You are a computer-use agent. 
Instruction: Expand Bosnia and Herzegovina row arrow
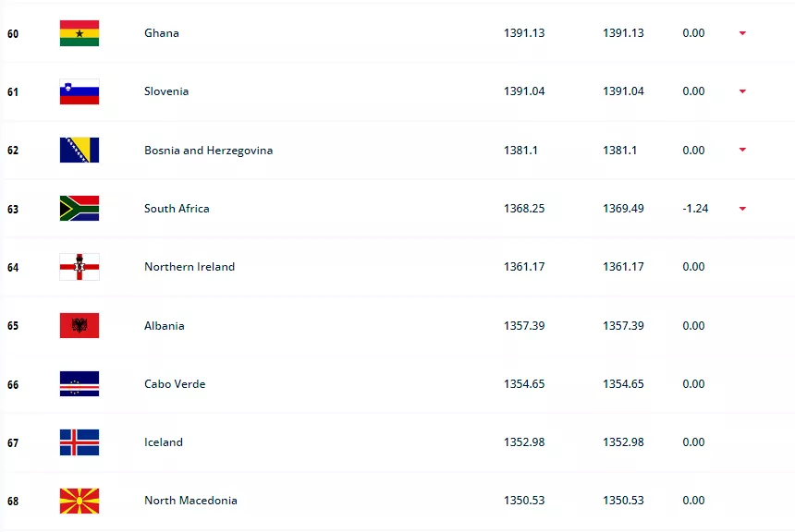coord(742,151)
